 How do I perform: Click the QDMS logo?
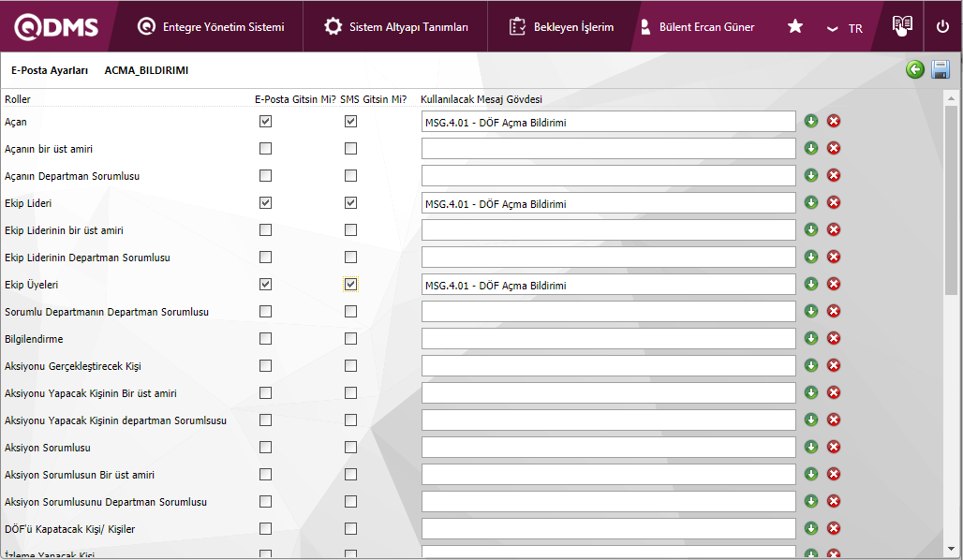[56, 27]
